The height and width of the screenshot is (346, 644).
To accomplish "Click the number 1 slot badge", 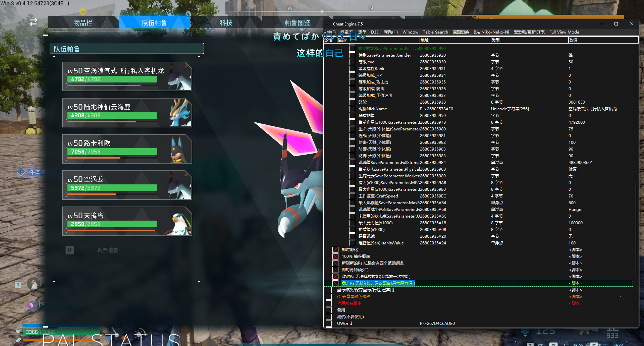I will pos(18,285).
